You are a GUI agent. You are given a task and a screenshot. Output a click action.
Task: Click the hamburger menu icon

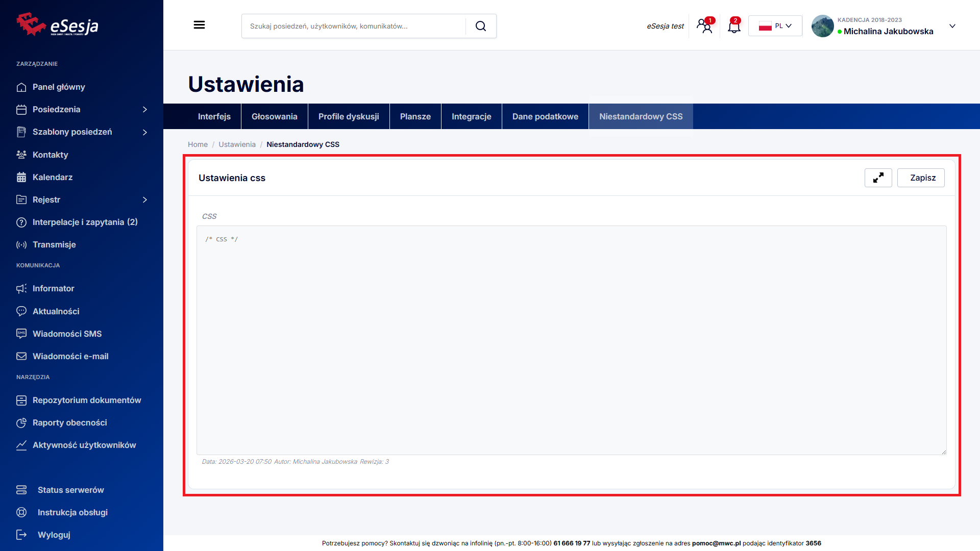199,25
